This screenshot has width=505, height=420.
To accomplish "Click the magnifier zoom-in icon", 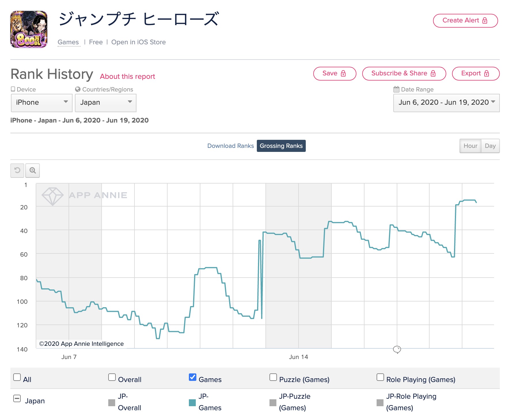I will click(x=33, y=170).
